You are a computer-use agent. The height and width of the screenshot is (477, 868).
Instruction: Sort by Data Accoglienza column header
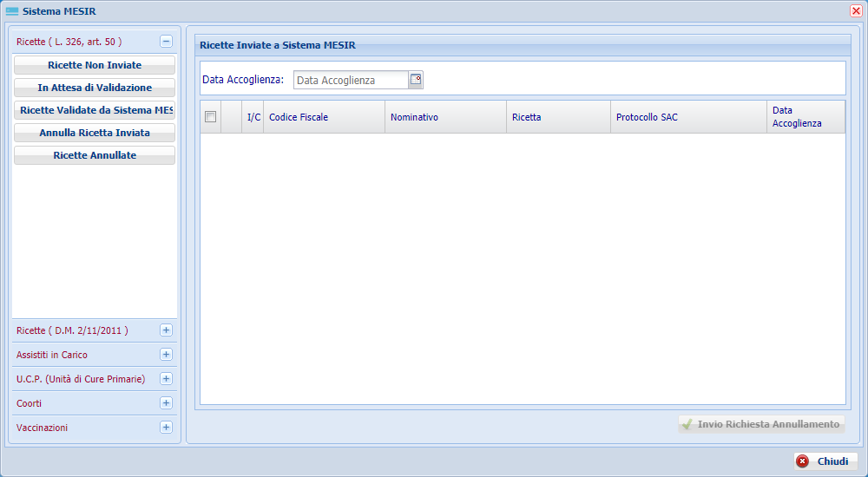pyautogui.click(x=806, y=117)
